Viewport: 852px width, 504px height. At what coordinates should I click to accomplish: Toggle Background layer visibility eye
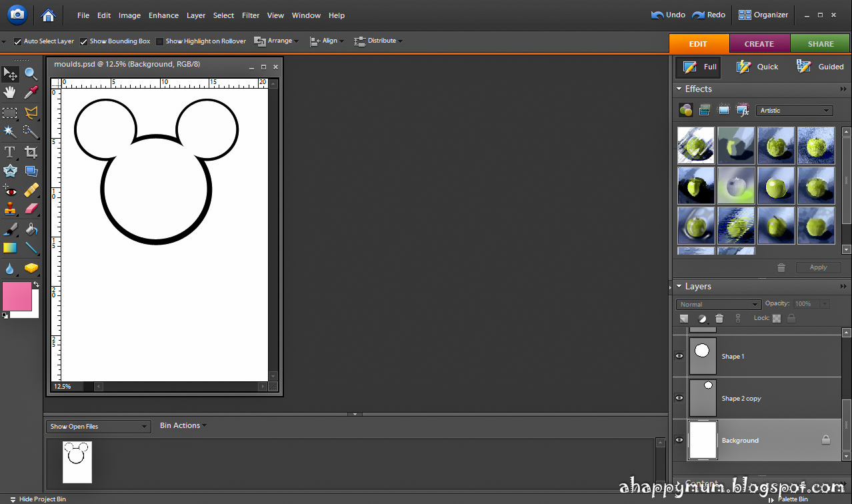(x=679, y=440)
